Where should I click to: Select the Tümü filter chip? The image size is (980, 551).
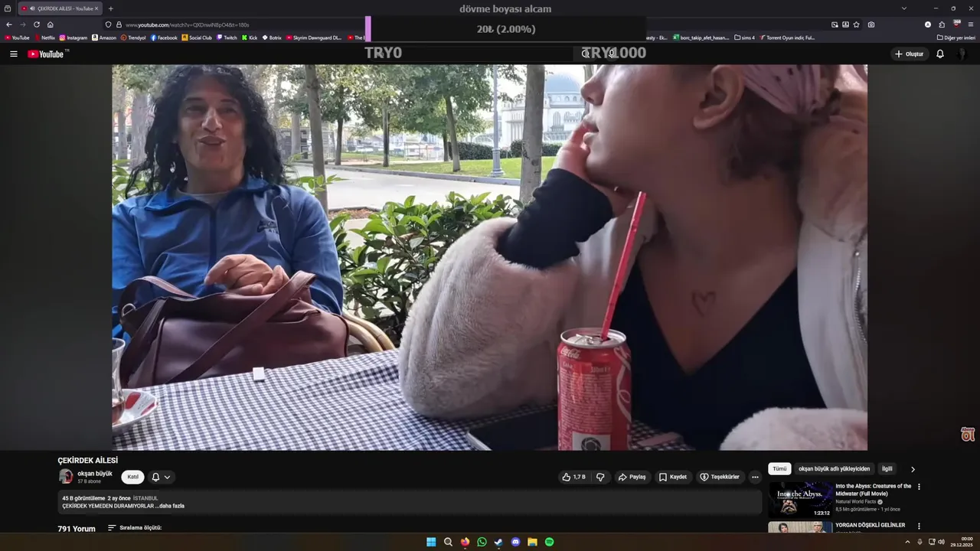pyautogui.click(x=779, y=469)
